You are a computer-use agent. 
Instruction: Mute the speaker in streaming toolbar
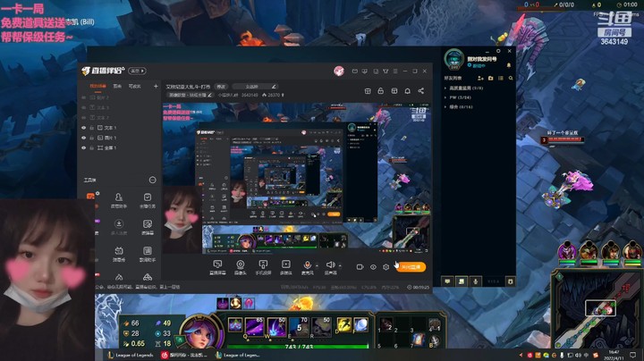pos(330,267)
